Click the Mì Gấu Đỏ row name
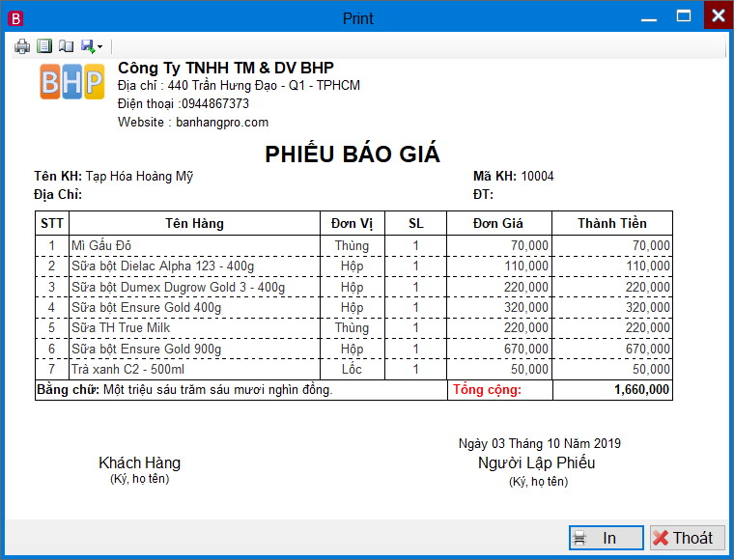This screenshot has width=734, height=560. click(x=101, y=245)
